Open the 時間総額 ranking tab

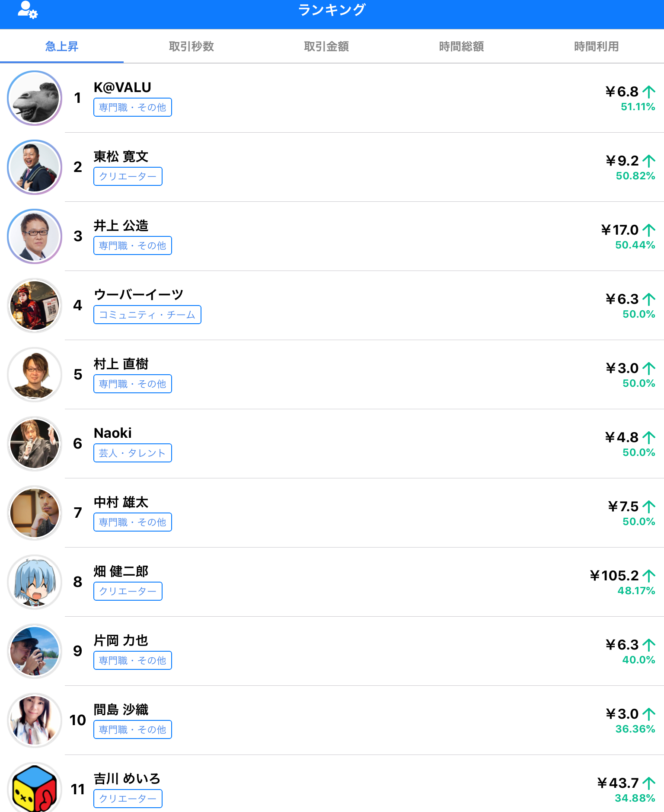[461, 46]
